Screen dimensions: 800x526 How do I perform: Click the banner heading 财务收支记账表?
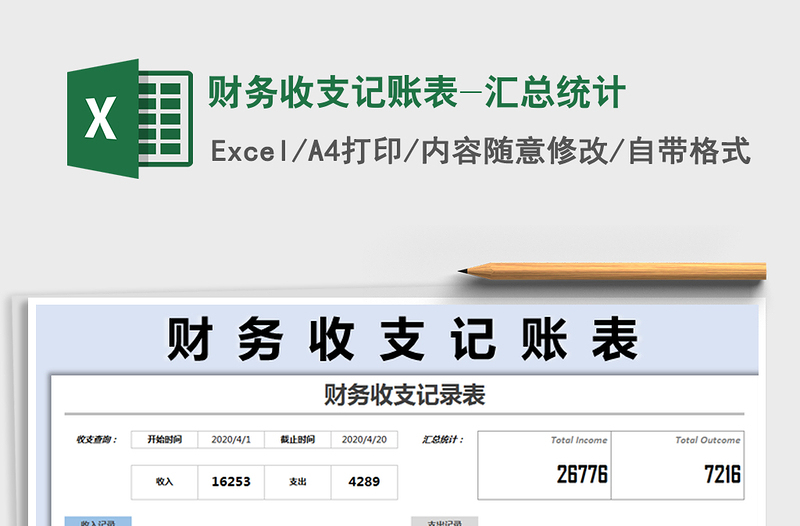coord(402,339)
